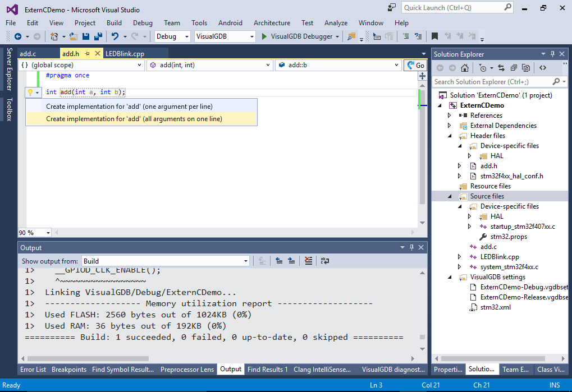
Task: Collapse the VisualGDB settings folder
Action: (x=450, y=277)
